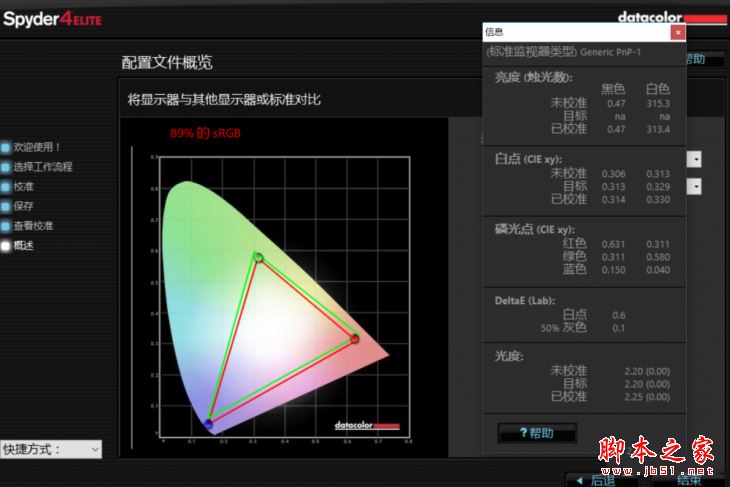
Task: Click the 保存 step indicator
Action: tap(5, 206)
